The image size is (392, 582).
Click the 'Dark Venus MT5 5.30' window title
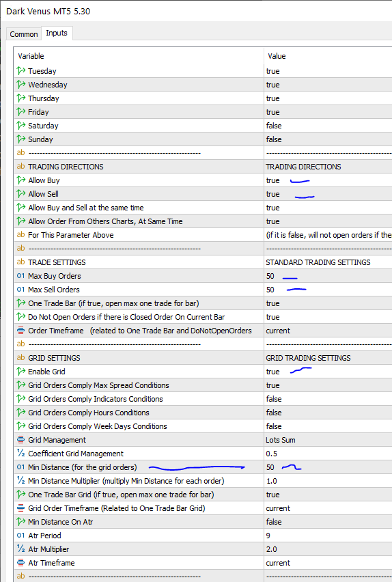click(48, 11)
